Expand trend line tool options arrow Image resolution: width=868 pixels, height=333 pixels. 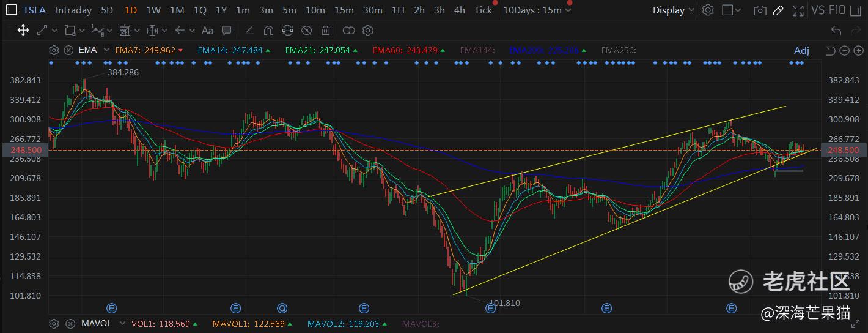(x=55, y=30)
